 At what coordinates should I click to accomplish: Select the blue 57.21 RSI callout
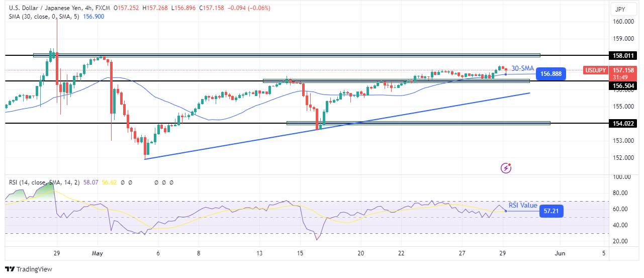(551, 211)
